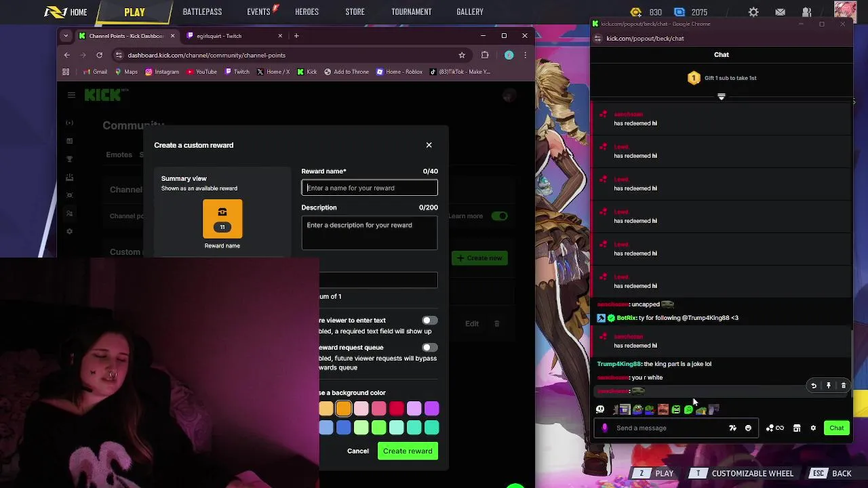
Task: Open the TOURNAMENT menu
Action: click(411, 12)
